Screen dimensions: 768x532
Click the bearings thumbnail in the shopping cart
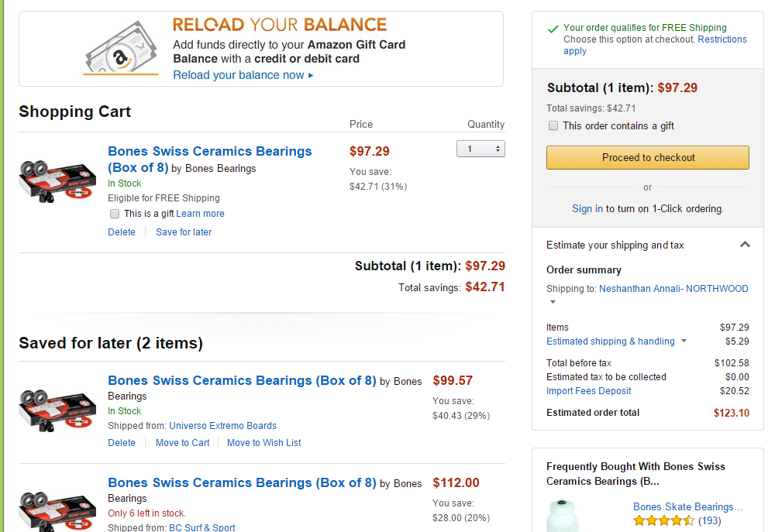57,180
